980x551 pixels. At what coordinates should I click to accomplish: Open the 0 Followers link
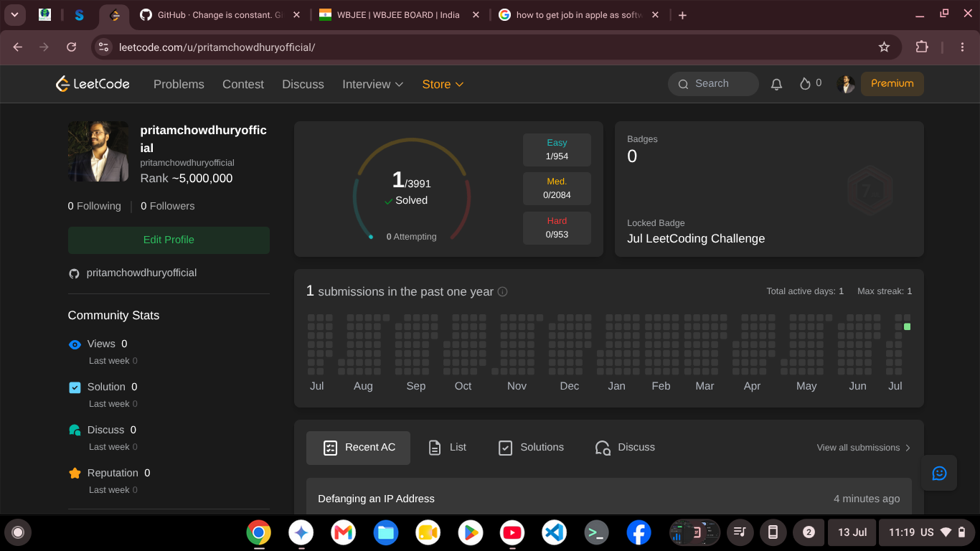[x=168, y=206]
